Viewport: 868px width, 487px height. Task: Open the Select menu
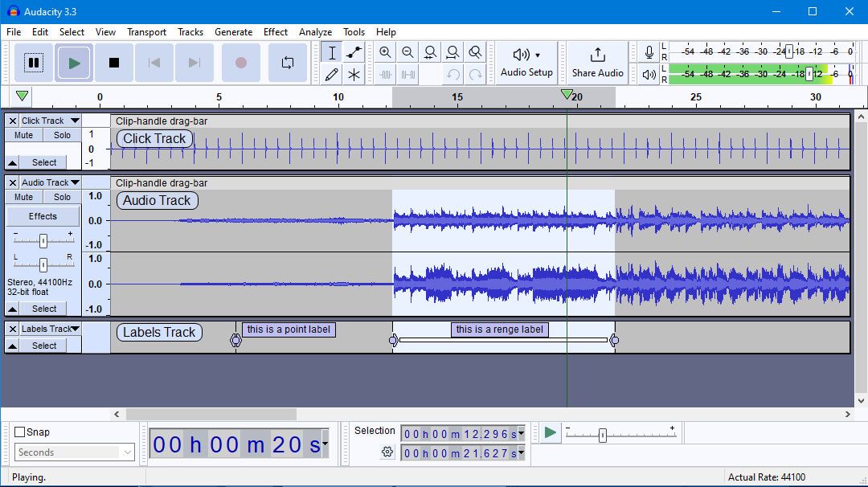point(72,32)
